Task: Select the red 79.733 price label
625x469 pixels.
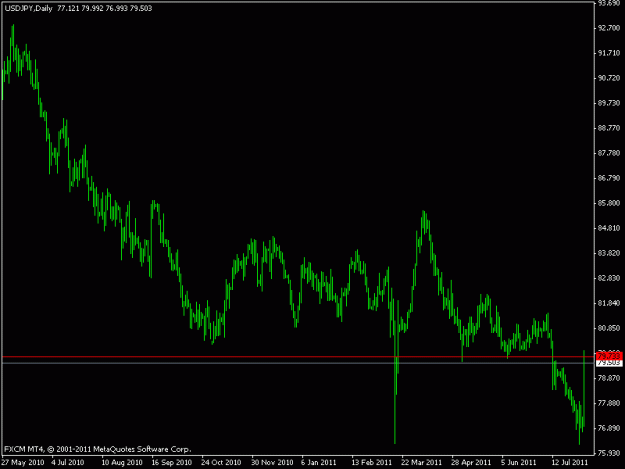Action: pyautogui.click(x=609, y=355)
